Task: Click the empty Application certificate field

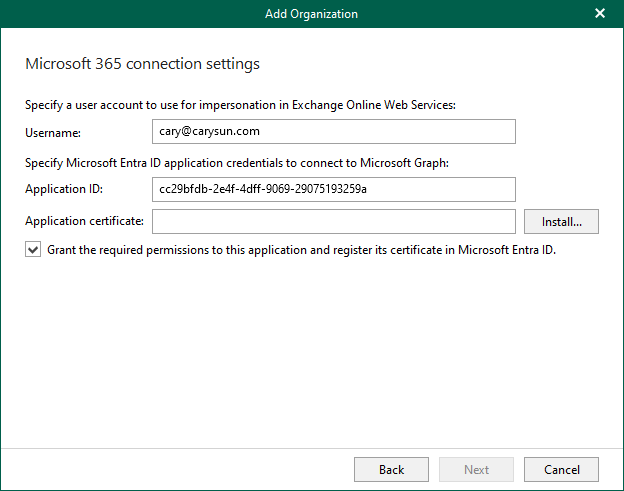Action: [332, 221]
